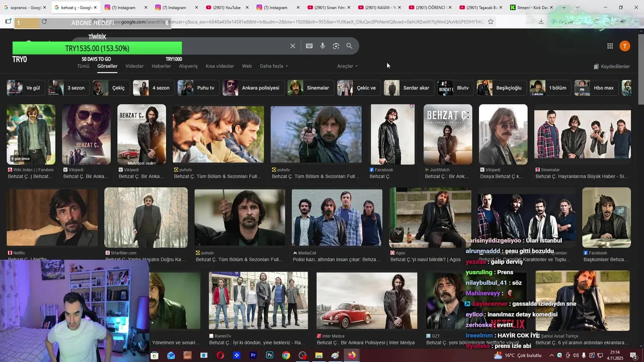The image size is (644, 362).
Task: Switch to the Kısa videolar tab
Action: pos(220,66)
